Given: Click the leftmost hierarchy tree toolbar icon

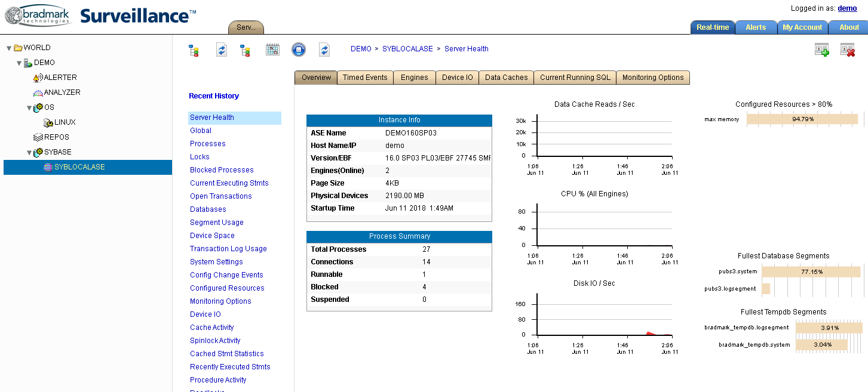Looking at the screenshot, I should 194,50.
